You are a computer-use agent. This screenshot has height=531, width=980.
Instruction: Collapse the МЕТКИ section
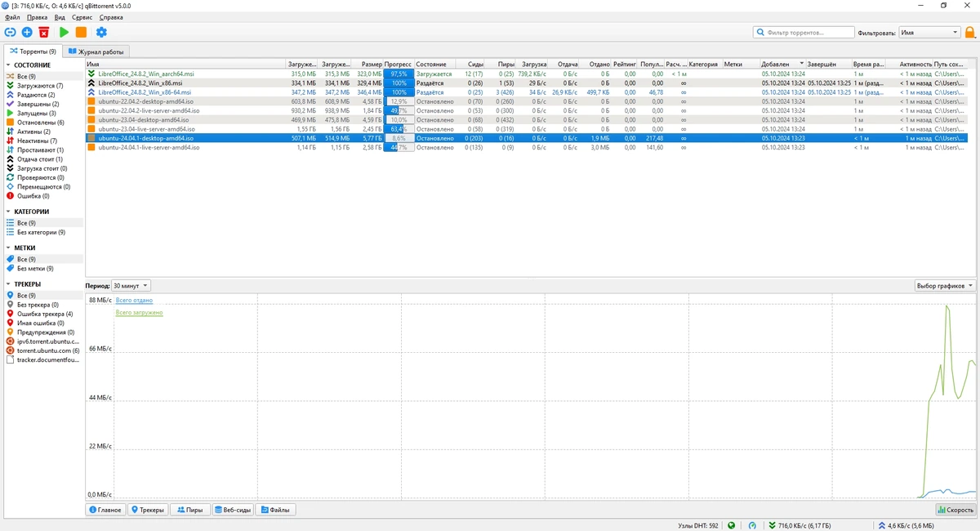[x=21, y=248]
